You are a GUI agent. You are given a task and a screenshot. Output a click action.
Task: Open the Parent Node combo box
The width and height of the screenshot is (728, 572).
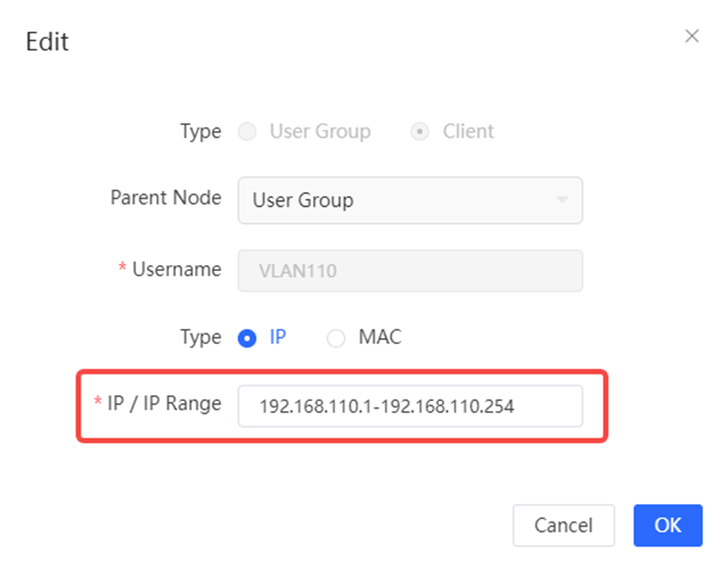point(411,201)
